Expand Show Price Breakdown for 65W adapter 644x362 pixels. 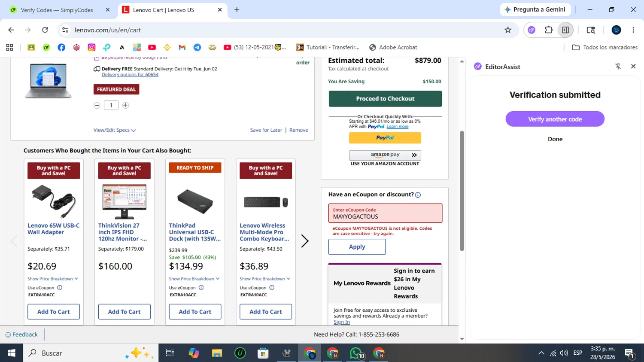click(x=53, y=279)
